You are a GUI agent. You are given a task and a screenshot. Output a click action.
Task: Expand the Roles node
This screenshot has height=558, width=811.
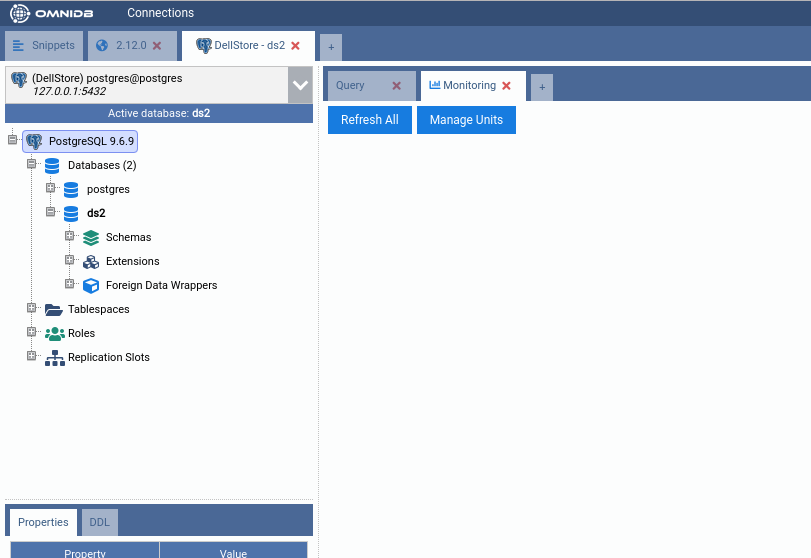pyautogui.click(x=32, y=331)
